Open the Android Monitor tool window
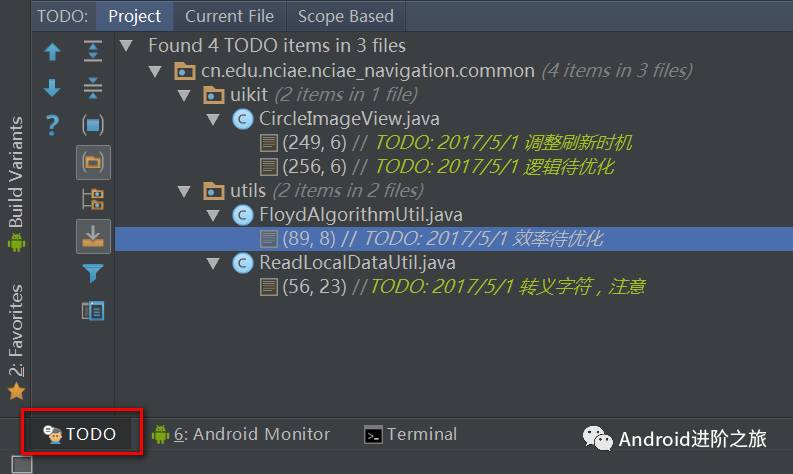The image size is (793, 474). click(x=241, y=435)
